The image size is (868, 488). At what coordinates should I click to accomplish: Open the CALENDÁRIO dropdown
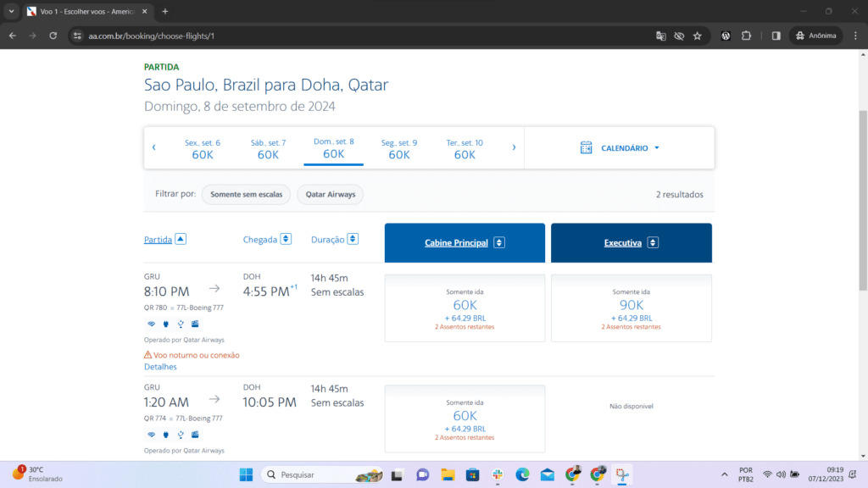click(x=628, y=147)
